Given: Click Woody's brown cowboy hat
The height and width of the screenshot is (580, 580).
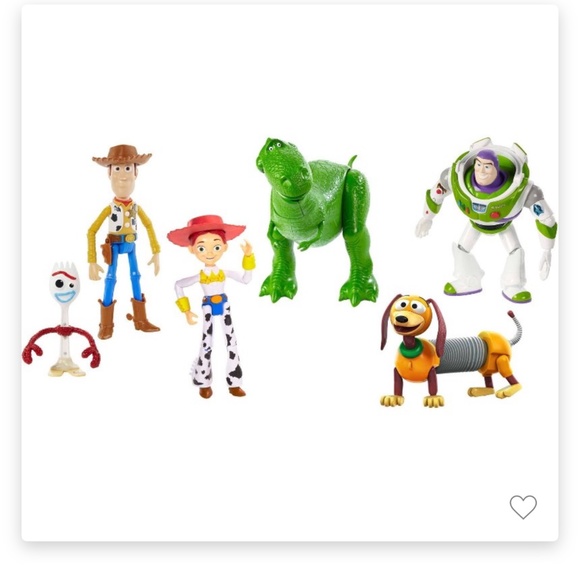Looking at the screenshot, I should click(122, 155).
